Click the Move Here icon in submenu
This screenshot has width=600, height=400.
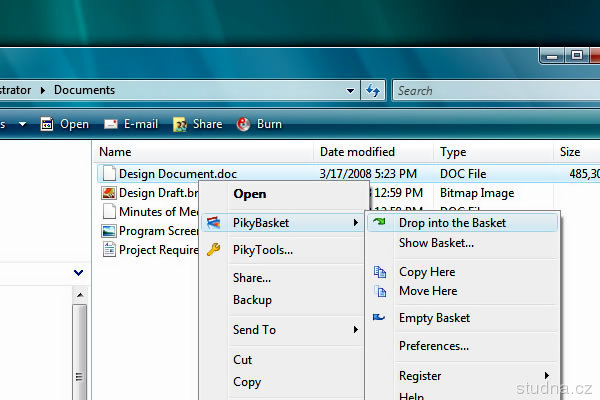[379, 291]
